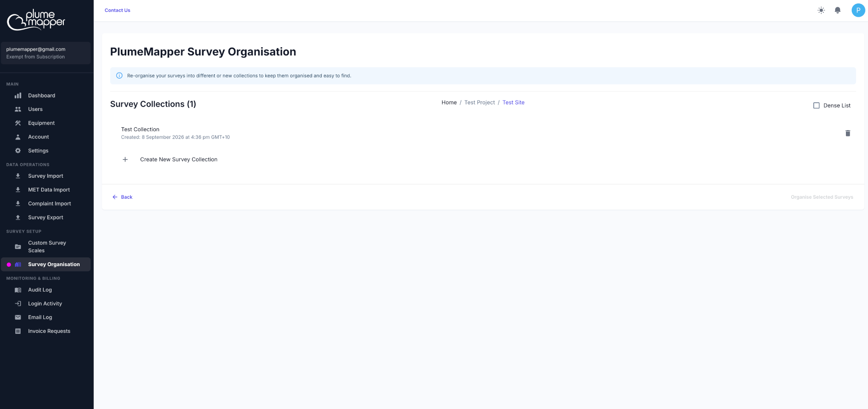Toggle the light/dark theme sun icon

pos(821,10)
